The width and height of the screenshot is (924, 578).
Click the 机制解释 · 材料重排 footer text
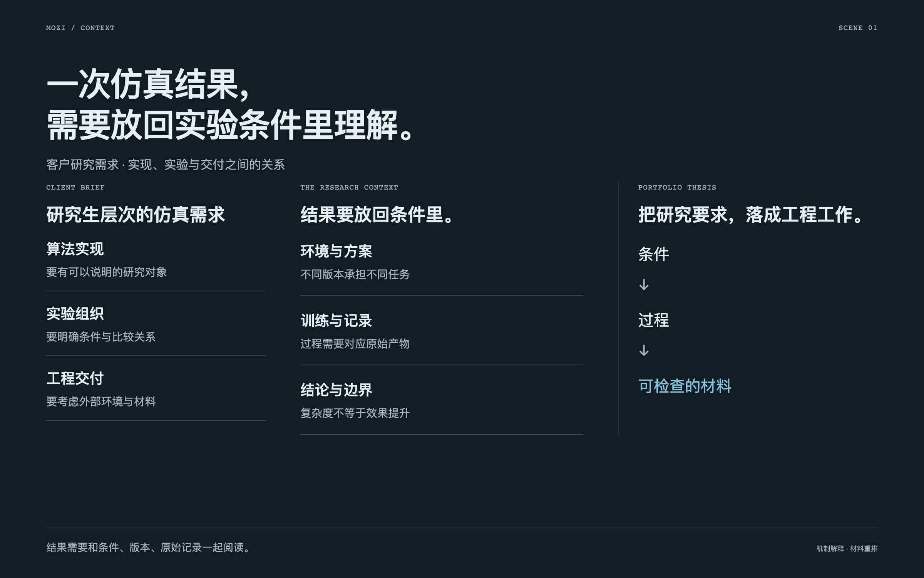847,548
